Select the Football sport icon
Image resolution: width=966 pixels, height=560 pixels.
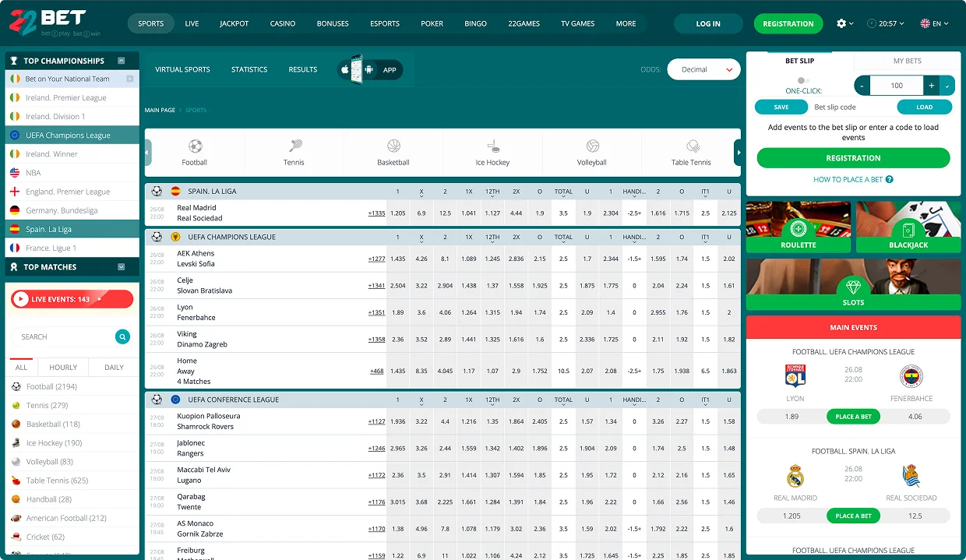click(195, 146)
